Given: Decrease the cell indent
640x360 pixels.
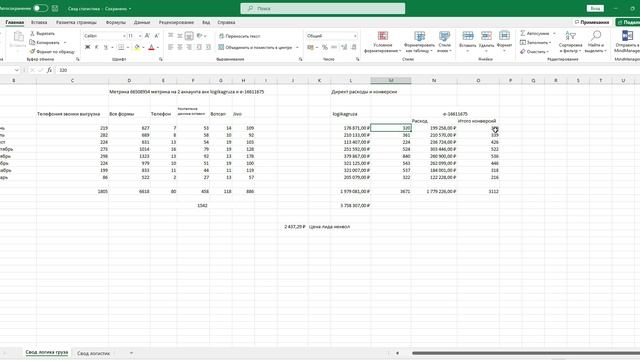Looking at the screenshot, I should point(199,47).
